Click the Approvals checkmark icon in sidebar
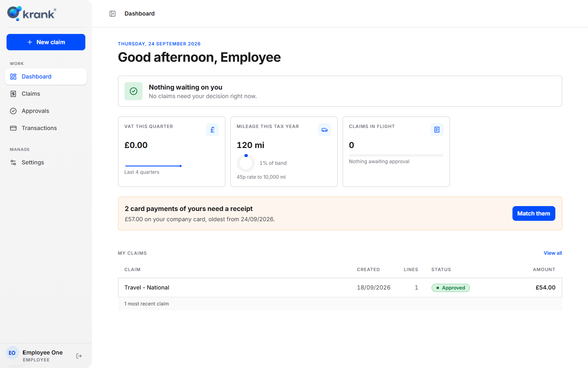Screen dimensions: 588x368 tap(13, 111)
